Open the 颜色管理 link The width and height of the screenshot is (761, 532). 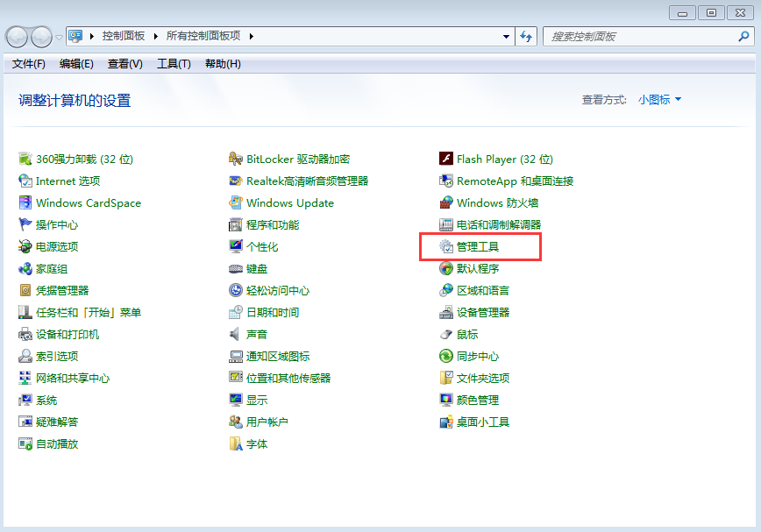pyautogui.click(x=478, y=400)
